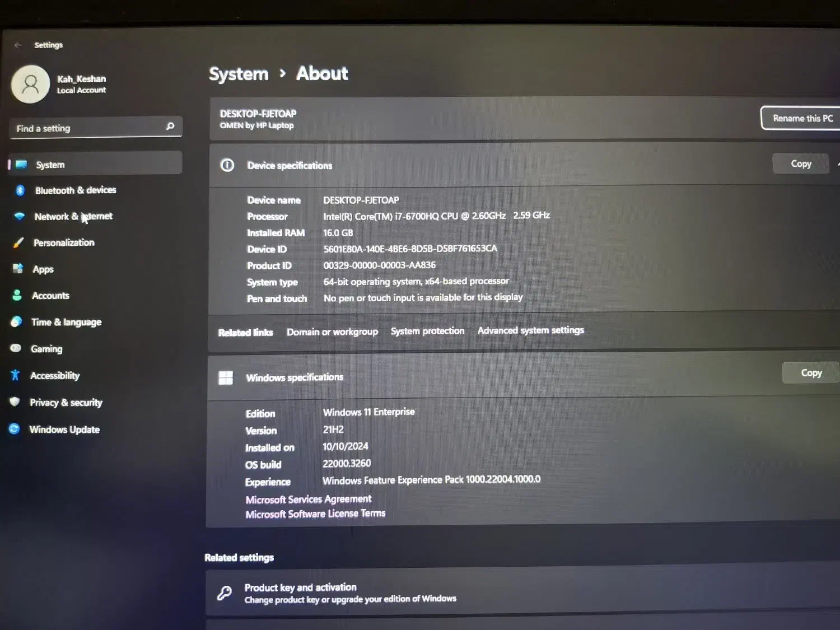Click the search magnifier icon
This screenshot has height=630, width=840.
pos(170,127)
